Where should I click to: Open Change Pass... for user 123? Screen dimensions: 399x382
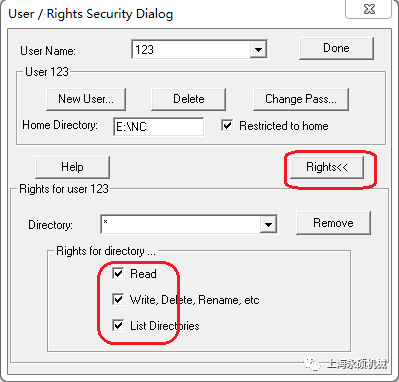(301, 99)
